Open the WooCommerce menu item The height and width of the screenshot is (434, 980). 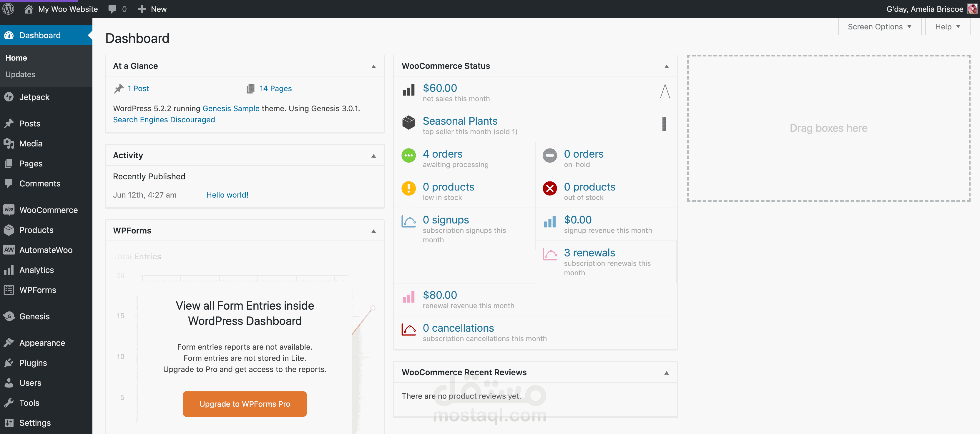click(46, 210)
